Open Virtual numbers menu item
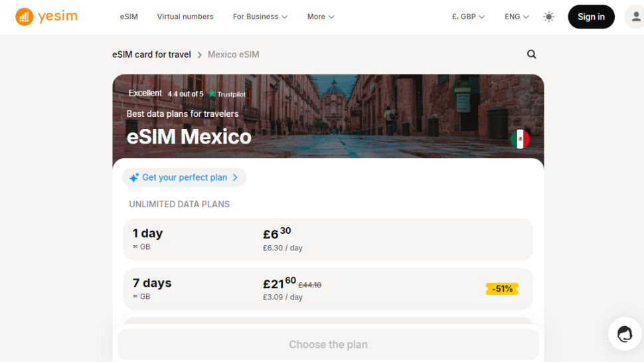 coord(185,17)
